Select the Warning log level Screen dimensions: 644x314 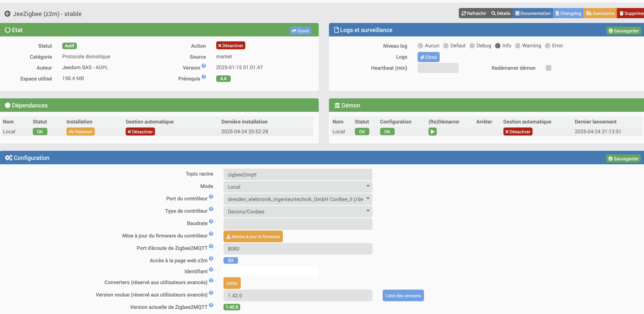click(x=518, y=46)
